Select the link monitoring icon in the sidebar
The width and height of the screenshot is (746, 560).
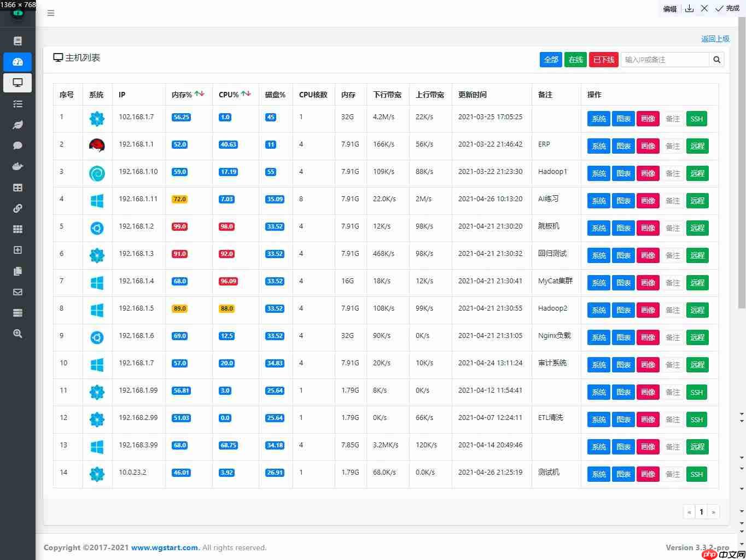18,208
